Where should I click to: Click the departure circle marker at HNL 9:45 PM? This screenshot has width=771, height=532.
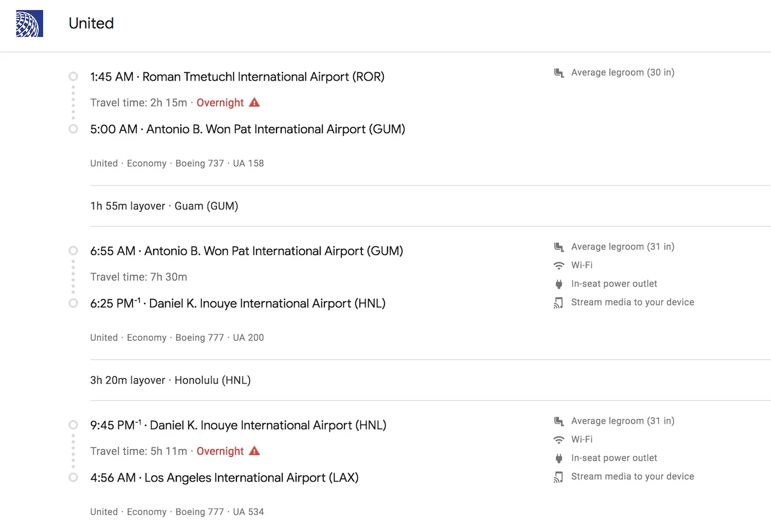[74, 425]
